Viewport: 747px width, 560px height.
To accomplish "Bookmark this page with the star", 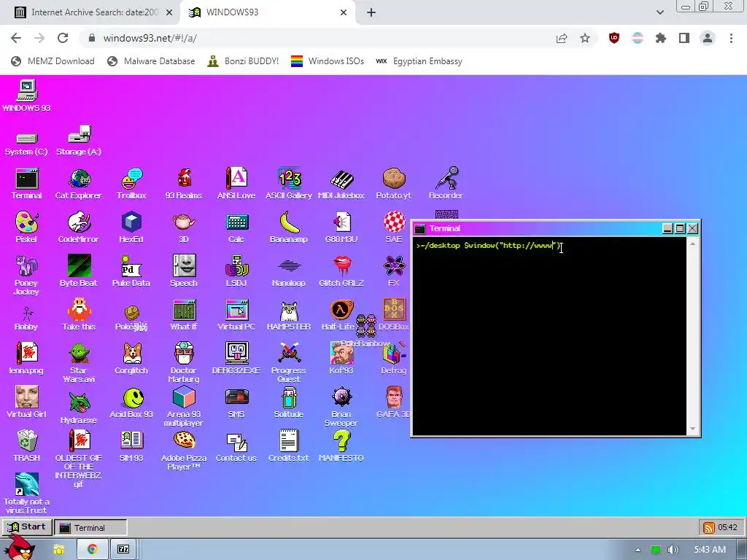I will 585,38.
